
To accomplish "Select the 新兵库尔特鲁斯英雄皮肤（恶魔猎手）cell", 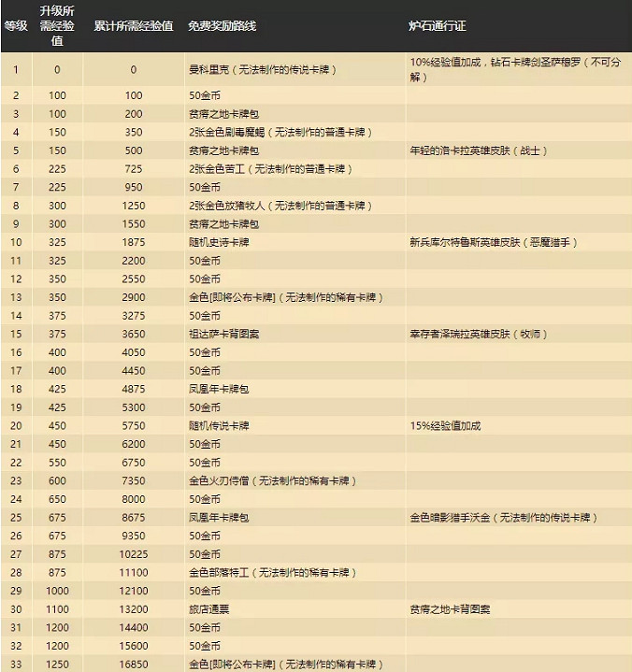I will coord(494,243).
